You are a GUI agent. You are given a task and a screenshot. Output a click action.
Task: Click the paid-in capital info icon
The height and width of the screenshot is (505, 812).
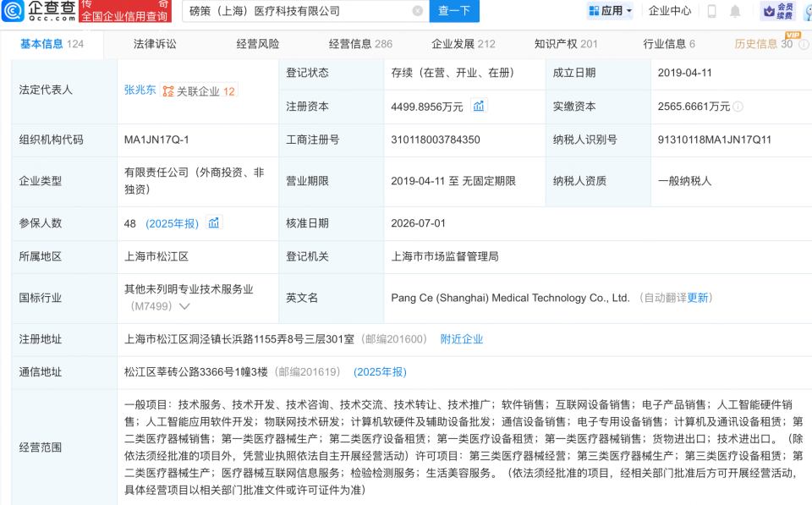point(738,107)
